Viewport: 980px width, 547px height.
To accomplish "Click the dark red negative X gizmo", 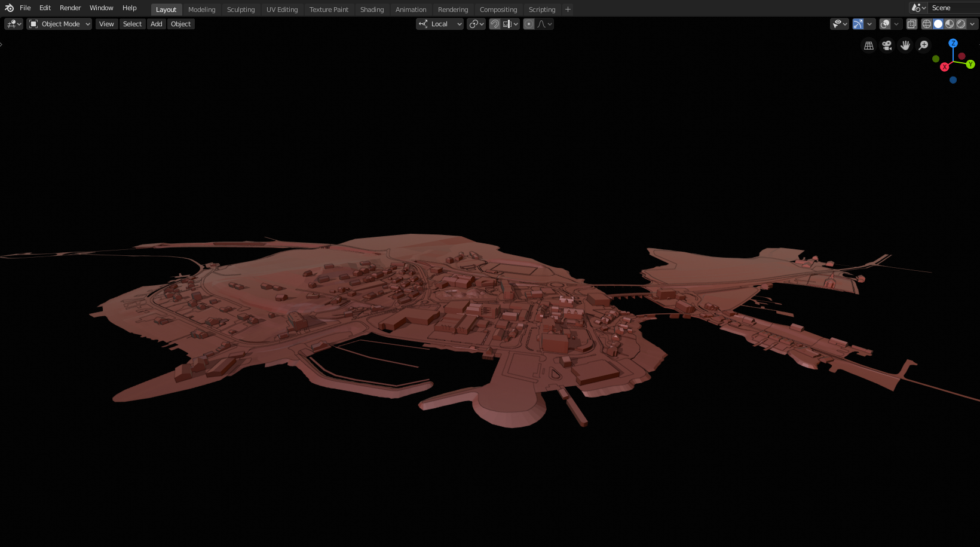I will pos(961,56).
